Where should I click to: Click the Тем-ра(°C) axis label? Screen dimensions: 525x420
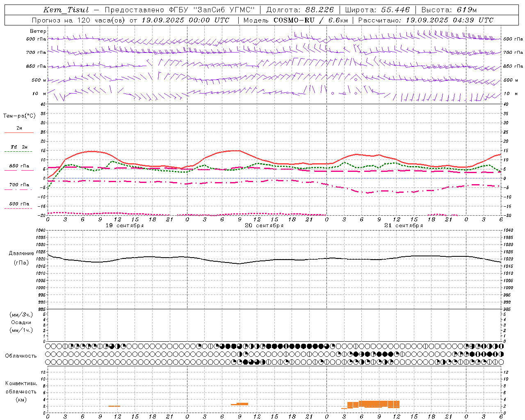pos(19,116)
